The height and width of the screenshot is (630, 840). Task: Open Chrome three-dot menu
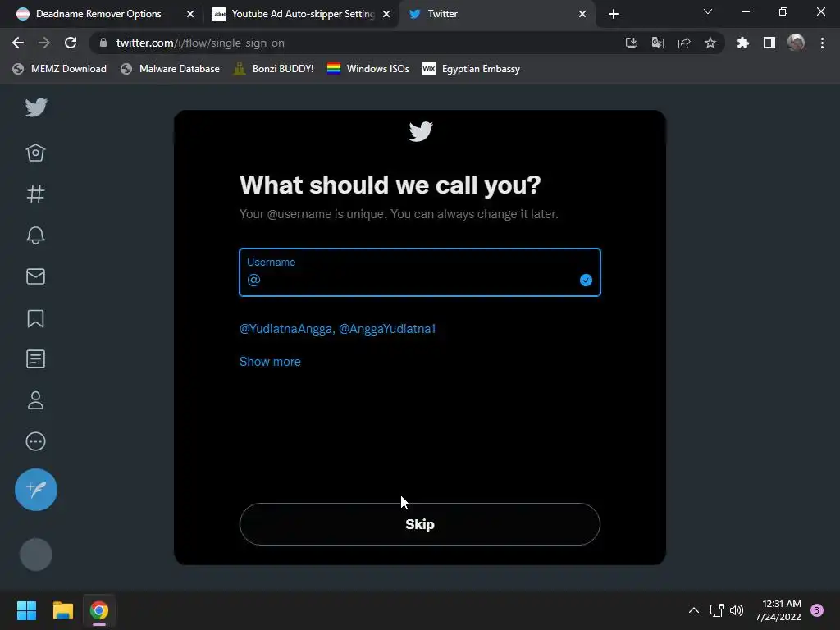(822, 43)
